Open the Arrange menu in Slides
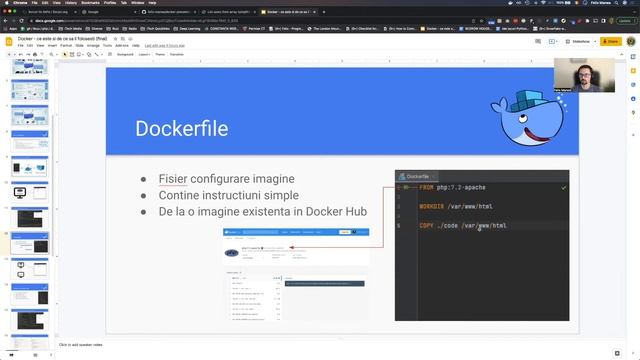 pyautogui.click(x=93, y=46)
